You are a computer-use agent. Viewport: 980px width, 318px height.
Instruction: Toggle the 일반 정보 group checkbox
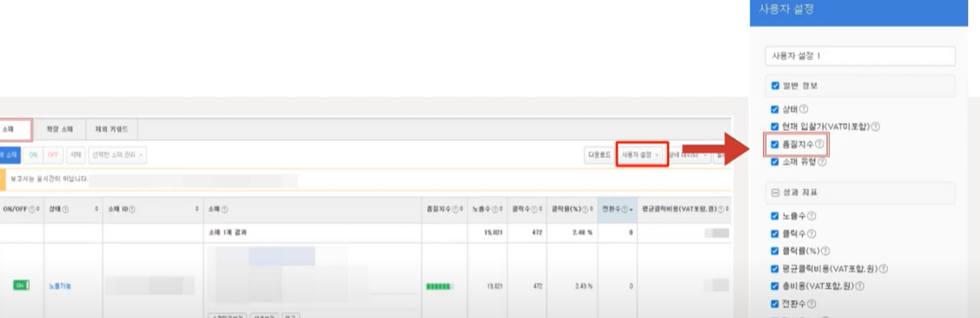pyautogui.click(x=775, y=85)
